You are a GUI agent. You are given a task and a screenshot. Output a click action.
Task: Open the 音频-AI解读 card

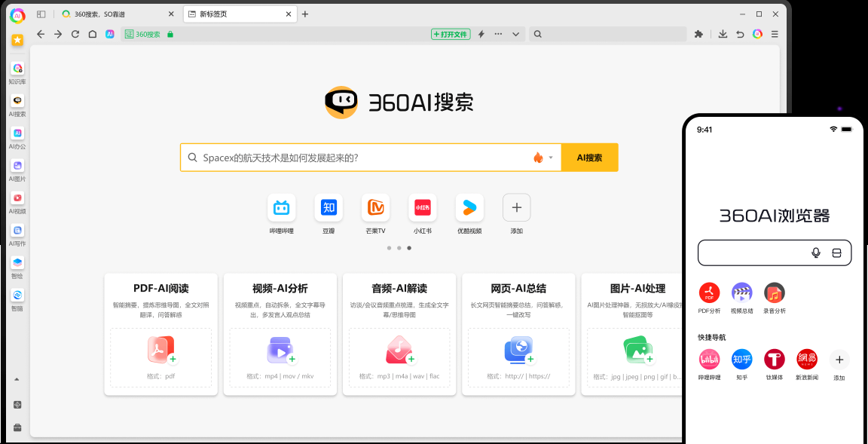pos(399,334)
